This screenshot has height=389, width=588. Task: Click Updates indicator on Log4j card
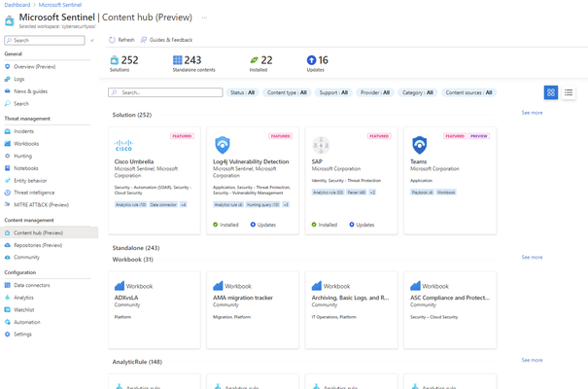coord(263,225)
